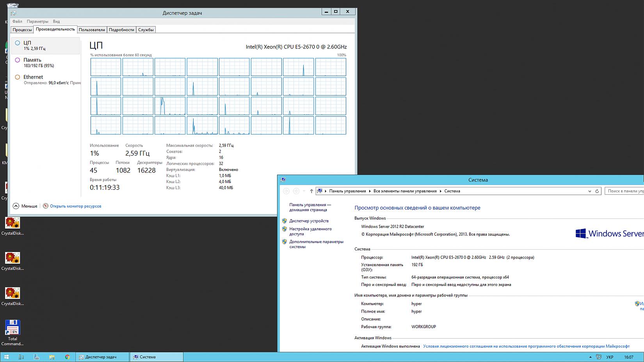
Task: Open the Диспетчер устройств link
Action: pyautogui.click(x=309, y=221)
